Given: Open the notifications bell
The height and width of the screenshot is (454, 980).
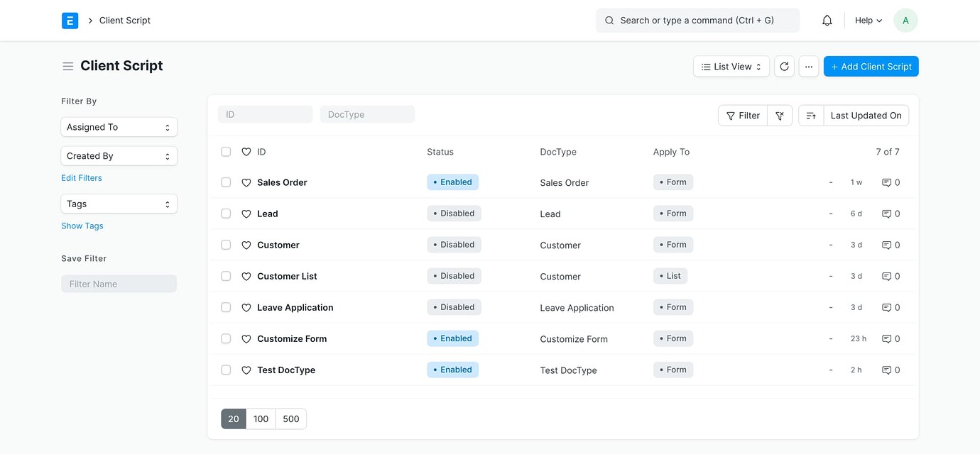Looking at the screenshot, I should pos(827,21).
